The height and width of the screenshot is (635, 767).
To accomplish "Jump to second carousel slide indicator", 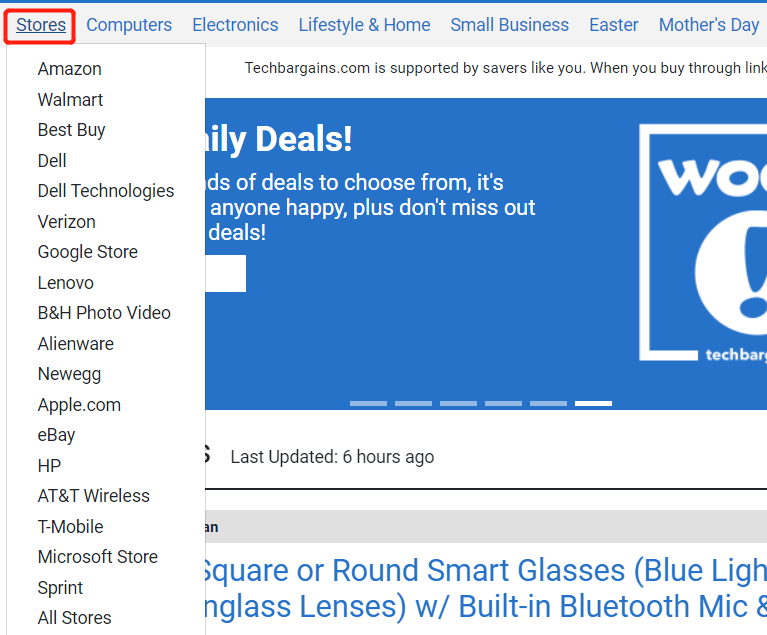I will click(413, 404).
